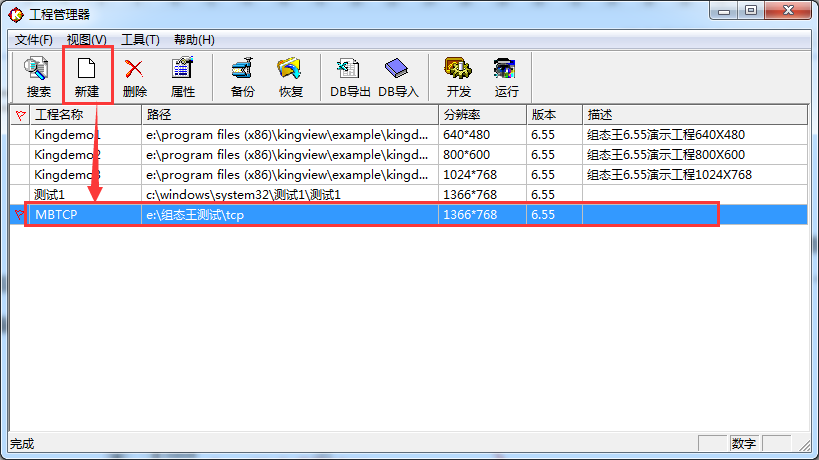Open project 属性 (Properties) icon
819x460 pixels.
click(x=182, y=77)
